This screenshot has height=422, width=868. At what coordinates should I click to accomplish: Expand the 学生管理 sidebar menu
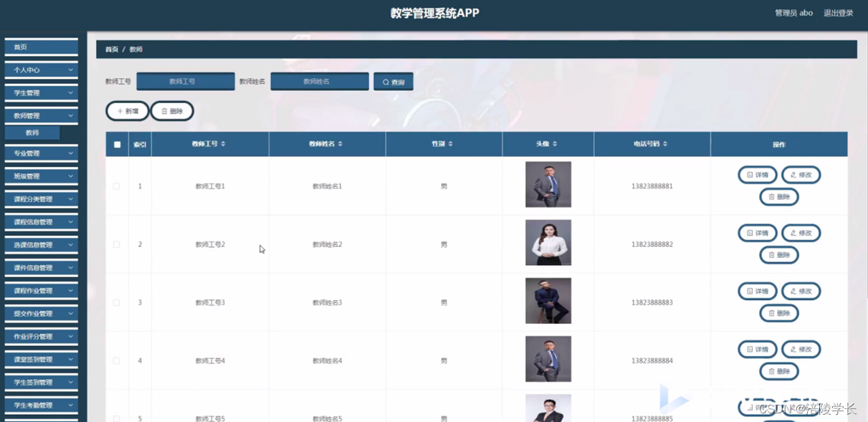click(x=41, y=93)
